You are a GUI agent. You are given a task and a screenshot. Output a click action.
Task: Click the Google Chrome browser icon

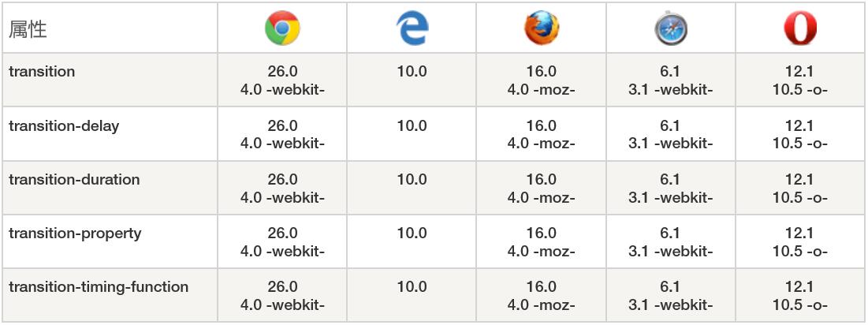click(282, 28)
